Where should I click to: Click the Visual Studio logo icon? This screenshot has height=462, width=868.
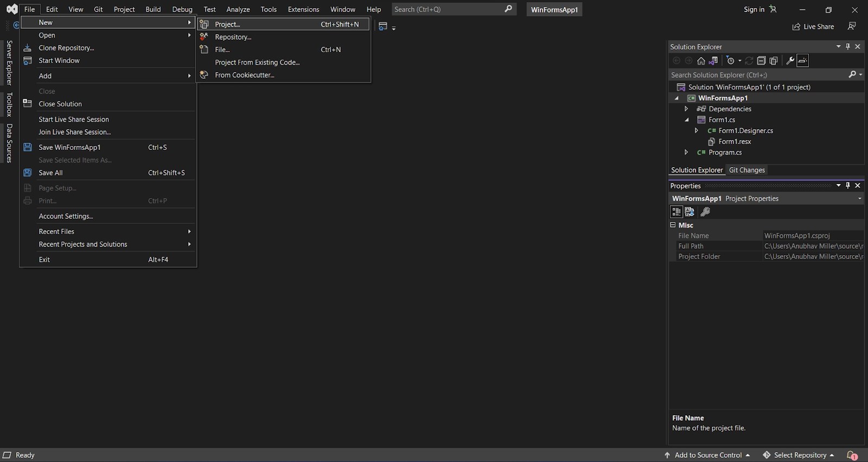pyautogui.click(x=11, y=9)
